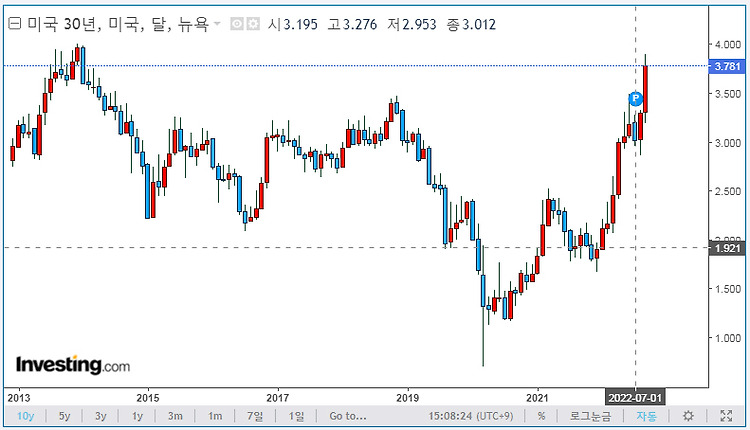The width and height of the screenshot is (750, 430).
Task: Click the 2.500 price axis label
Action: point(728,191)
